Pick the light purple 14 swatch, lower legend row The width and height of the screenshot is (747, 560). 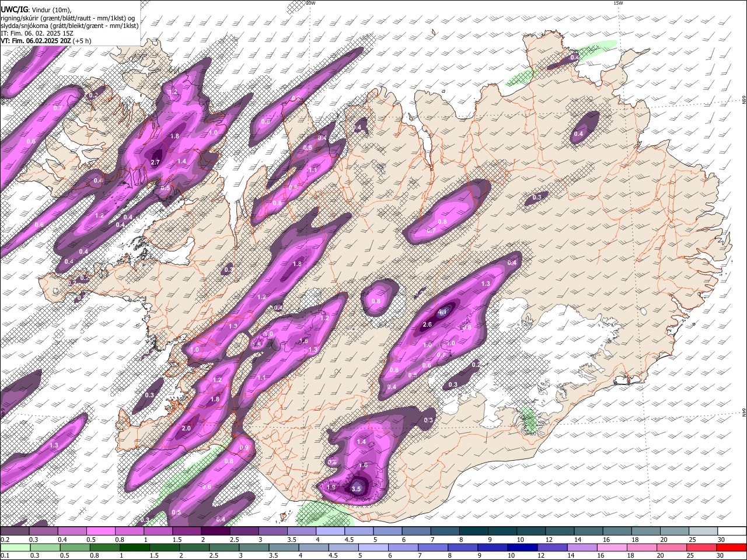click(x=582, y=547)
